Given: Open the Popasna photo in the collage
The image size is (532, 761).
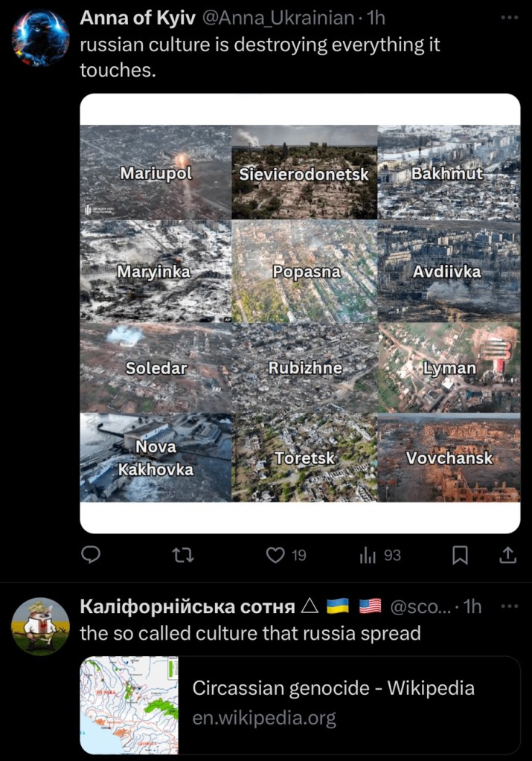Looking at the screenshot, I should [305, 271].
